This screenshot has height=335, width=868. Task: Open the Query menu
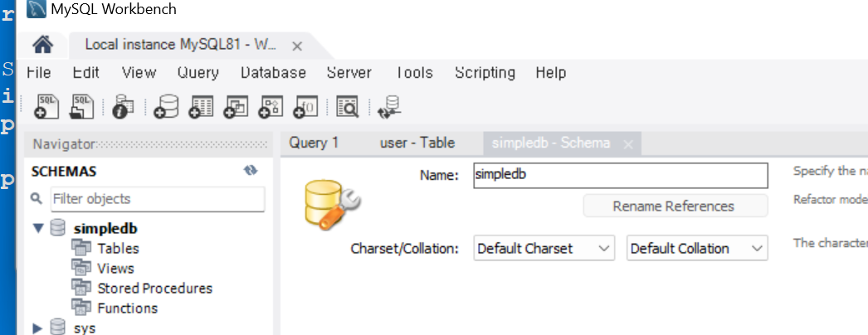(x=198, y=72)
